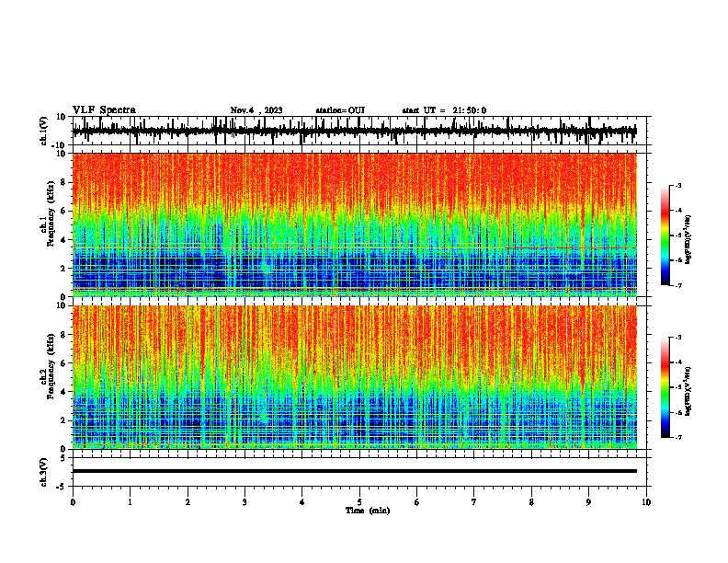Click the time-axis tick label "2"
The height and width of the screenshot is (563, 728).
[x=188, y=502]
